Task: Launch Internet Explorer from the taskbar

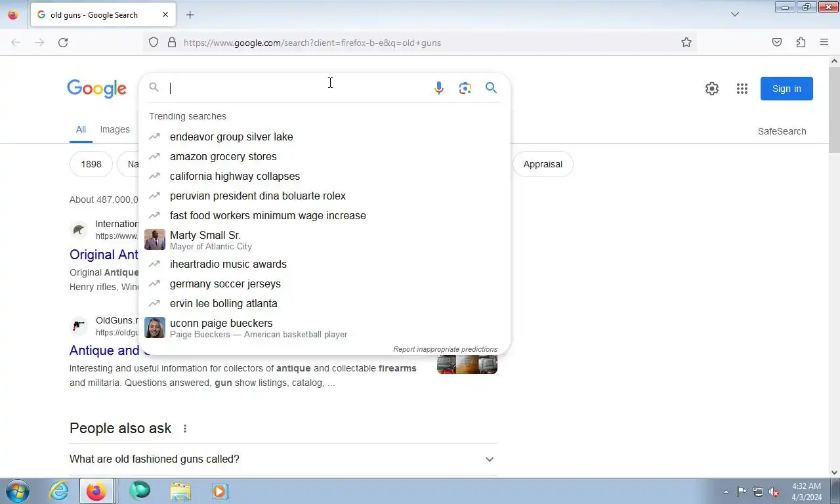Action: [x=58, y=491]
